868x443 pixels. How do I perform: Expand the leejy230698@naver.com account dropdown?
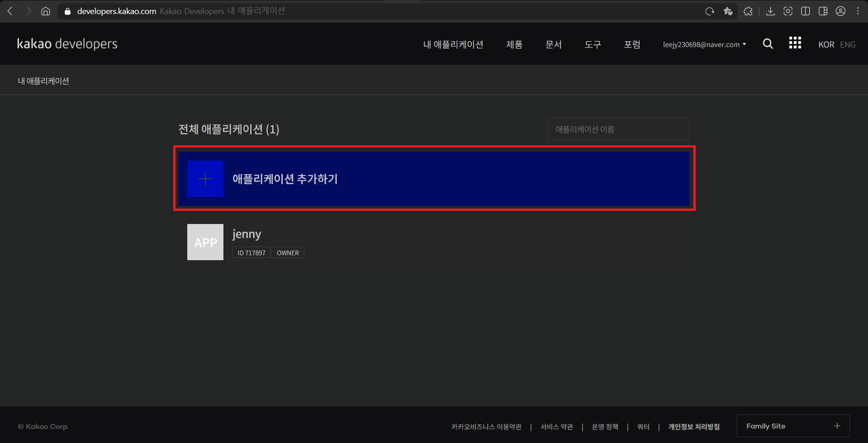coord(704,44)
